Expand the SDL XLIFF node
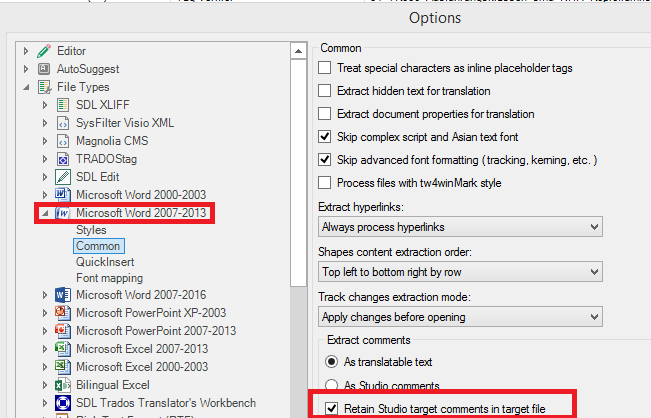Screen dimensions: 651x418 coord(45,105)
